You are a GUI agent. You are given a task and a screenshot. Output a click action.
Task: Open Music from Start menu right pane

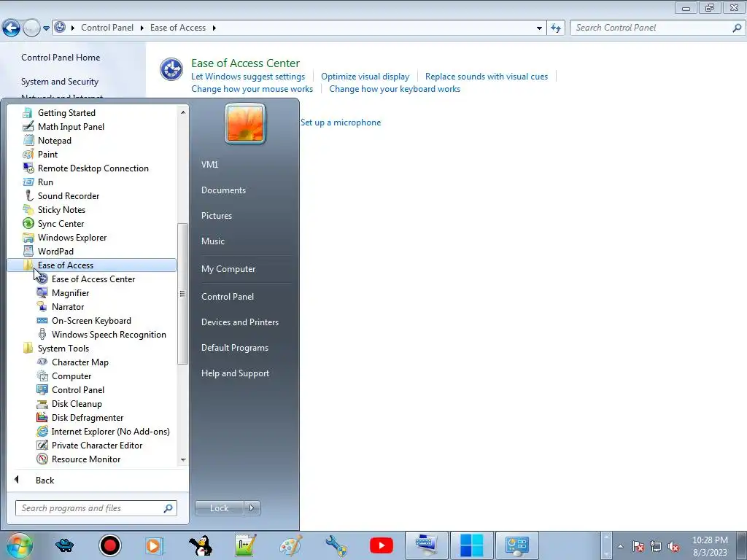tap(212, 241)
